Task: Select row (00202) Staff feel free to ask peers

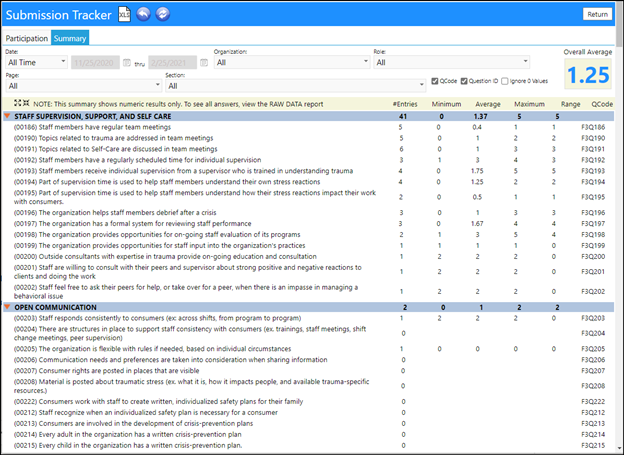Action: (308, 291)
